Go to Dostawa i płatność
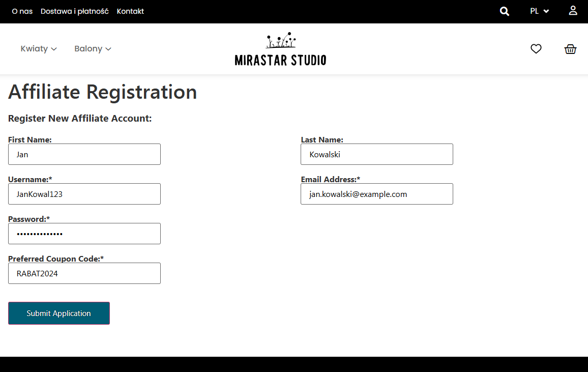This screenshot has width=588, height=372. click(x=75, y=11)
